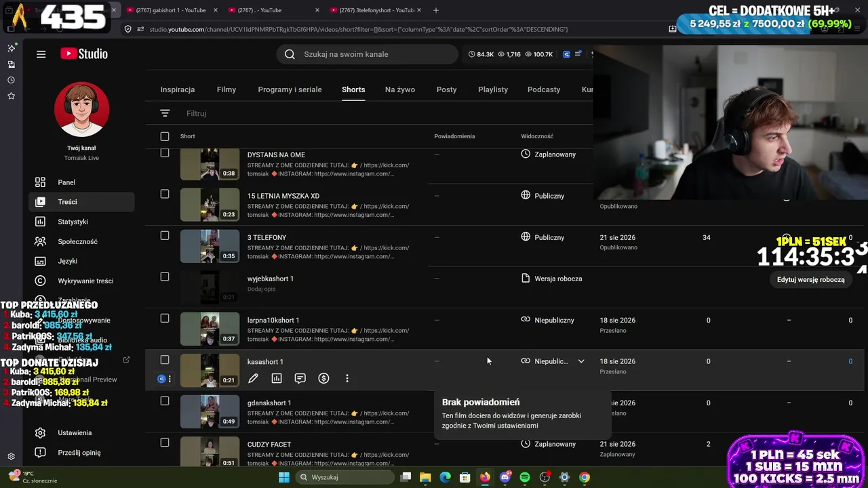
Task: Click the Ustawienia gear icon in sidebar
Action: tap(41, 432)
